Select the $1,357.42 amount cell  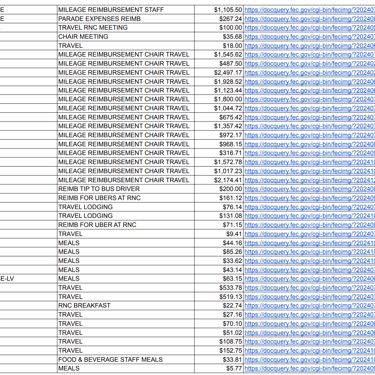pyautogui.click(x=219, y=126)
